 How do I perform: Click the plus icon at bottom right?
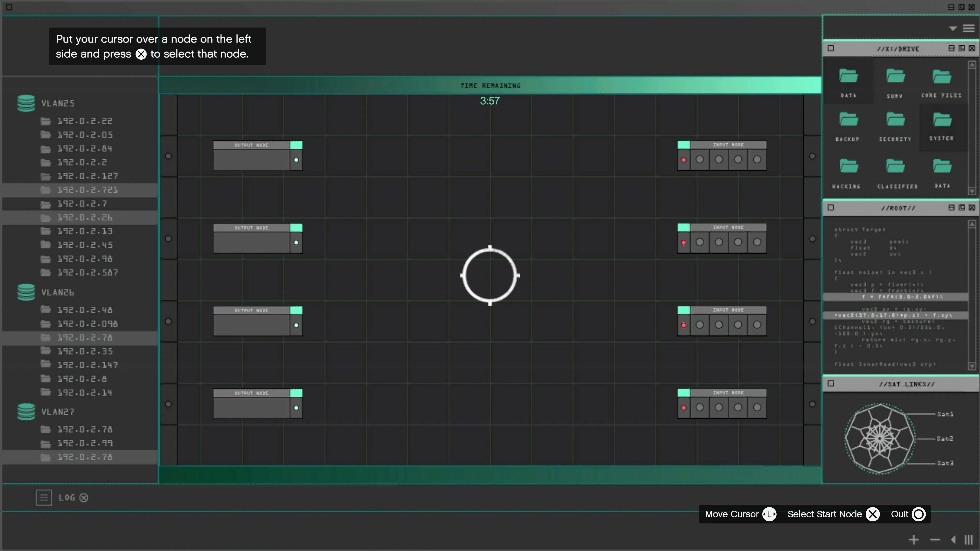point(913,540)
